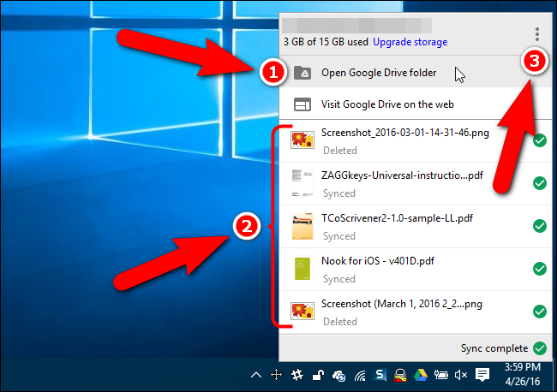
Task: Open the Action Center notification icon
Action: point(482,375)
